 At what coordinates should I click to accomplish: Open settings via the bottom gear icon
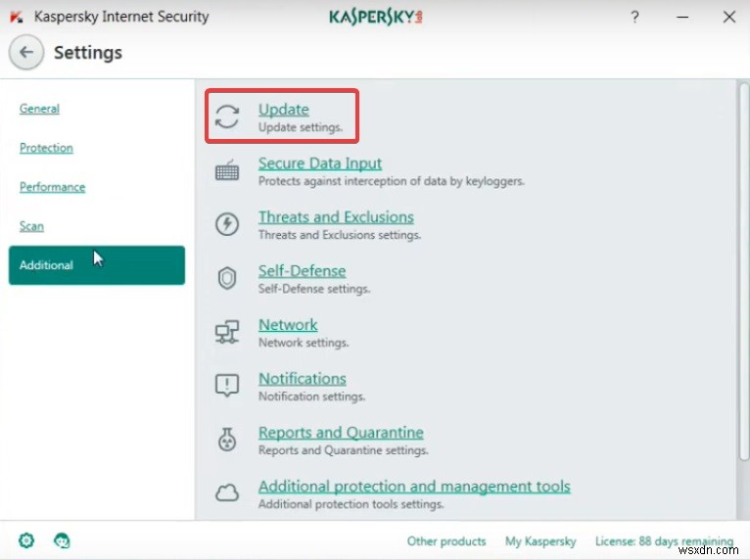coord(26,540)
